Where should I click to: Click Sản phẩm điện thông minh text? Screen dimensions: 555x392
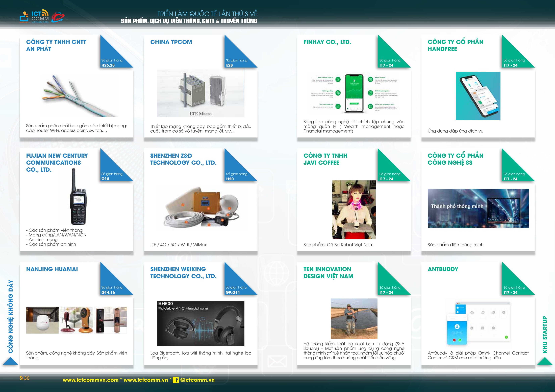[455, 245]
